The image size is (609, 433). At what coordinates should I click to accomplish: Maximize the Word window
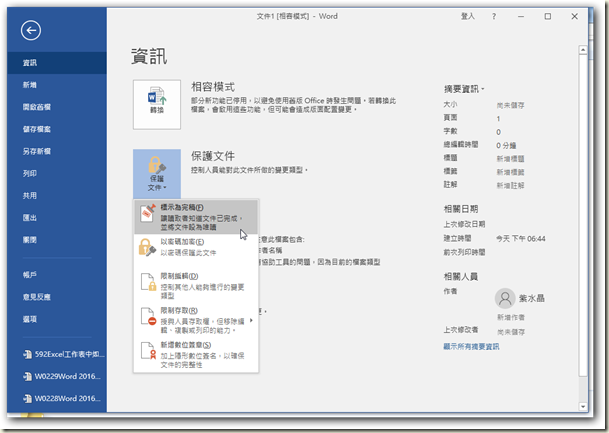pyautogui.click(x=548, y=16)
